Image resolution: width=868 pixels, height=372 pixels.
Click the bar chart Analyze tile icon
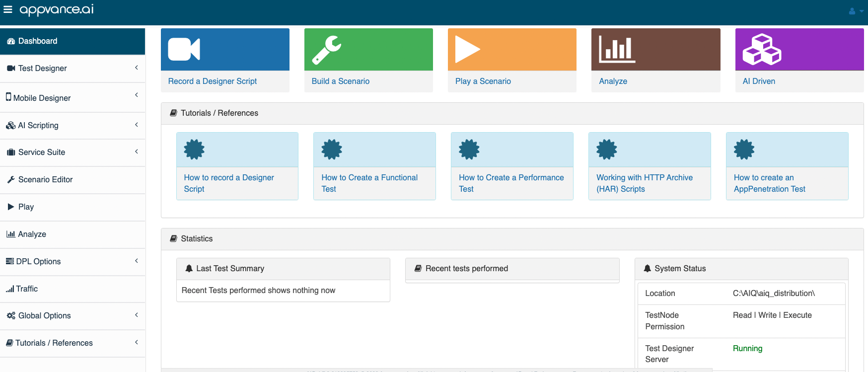click(617, 50)
